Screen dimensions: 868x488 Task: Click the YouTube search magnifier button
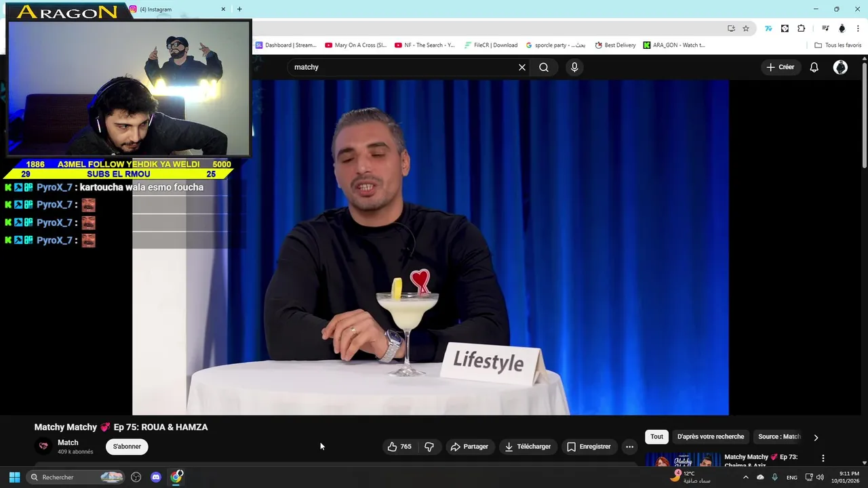pyautogui.click(x=544, y=67)
